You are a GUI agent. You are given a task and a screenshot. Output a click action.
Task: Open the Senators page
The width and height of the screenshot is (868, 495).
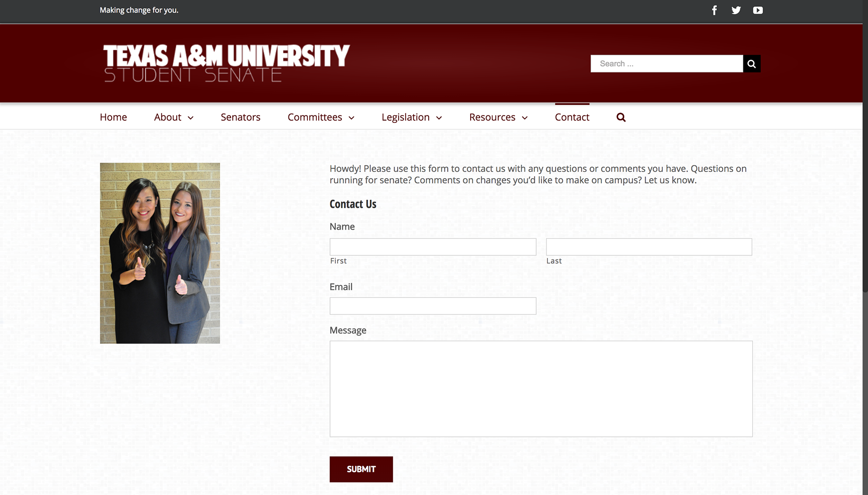[x=241, y=117]
